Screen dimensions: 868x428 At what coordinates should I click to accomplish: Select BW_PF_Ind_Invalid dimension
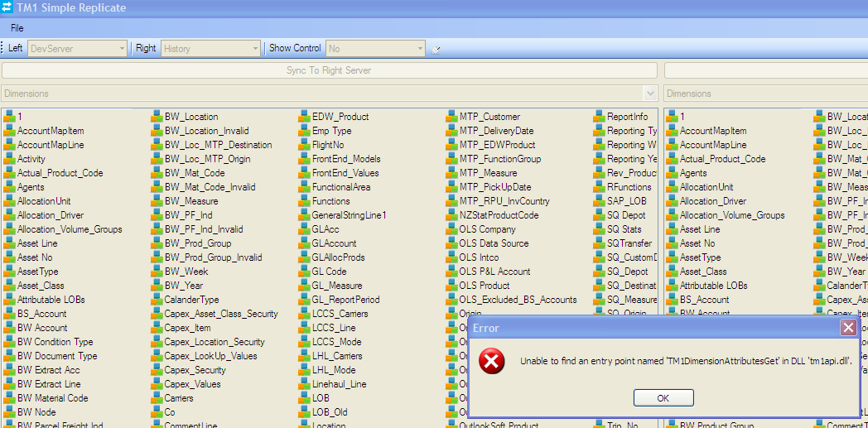tap(204, 229)
